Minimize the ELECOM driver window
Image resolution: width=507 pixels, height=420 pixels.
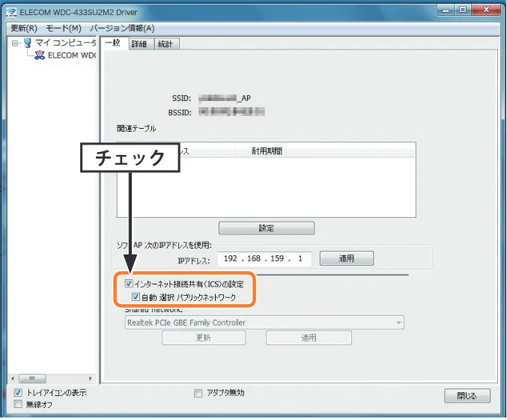coord(446,10)
